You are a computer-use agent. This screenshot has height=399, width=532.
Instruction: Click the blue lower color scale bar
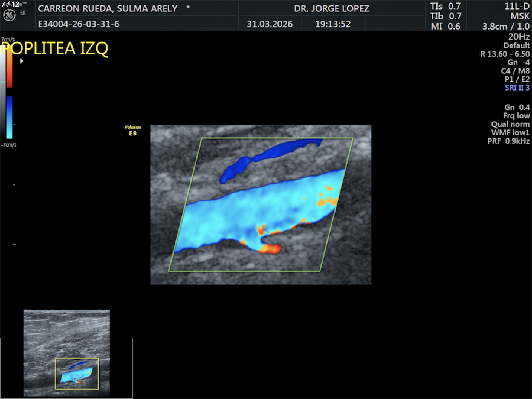pyautogui.click(x=9, y=117)
